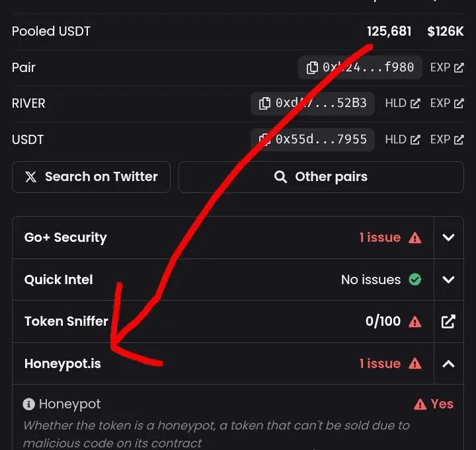Click the Go+ Security warning icon

coord(415,238)
